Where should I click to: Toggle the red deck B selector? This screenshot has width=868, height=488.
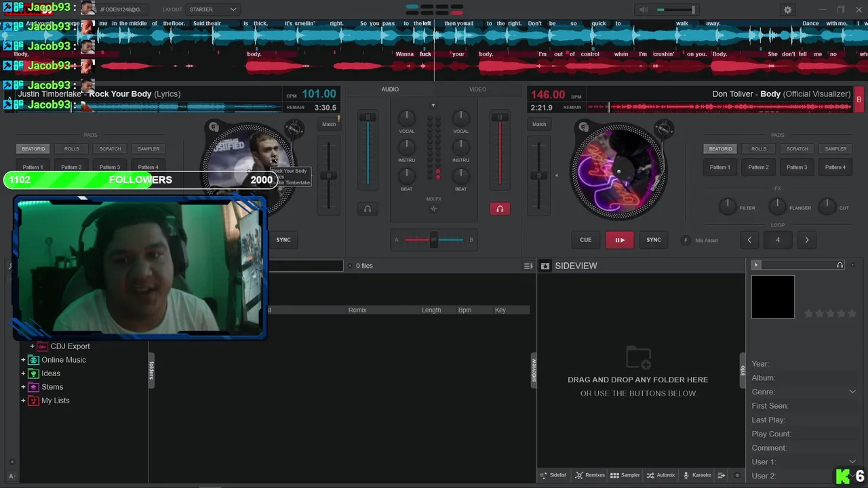pyautogui.click(x=859, y=100)
